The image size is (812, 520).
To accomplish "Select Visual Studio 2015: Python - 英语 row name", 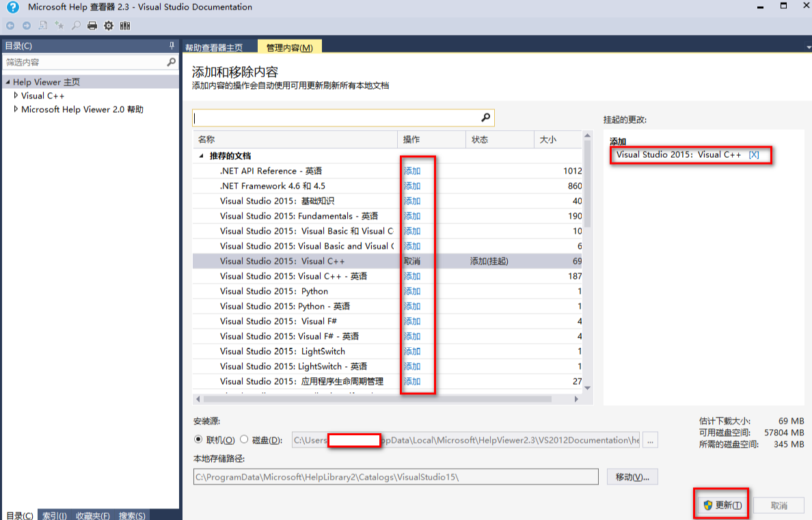I will (284, 306).
